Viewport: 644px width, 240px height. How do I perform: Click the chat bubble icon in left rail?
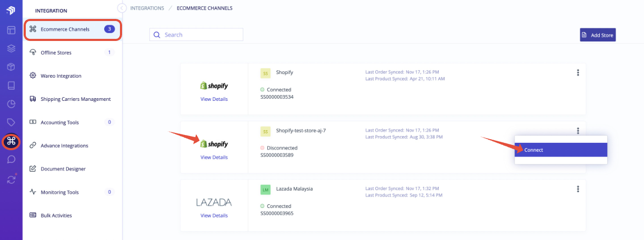[x=11, y=160]
